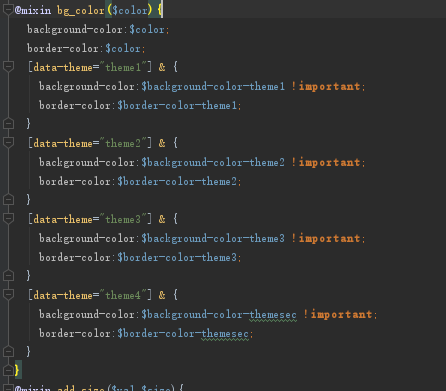Fold marker at bg_color mixin's final yellow brace
This screenshot has height=391, width=446.
pyautogui.click(x=8, y=370)
